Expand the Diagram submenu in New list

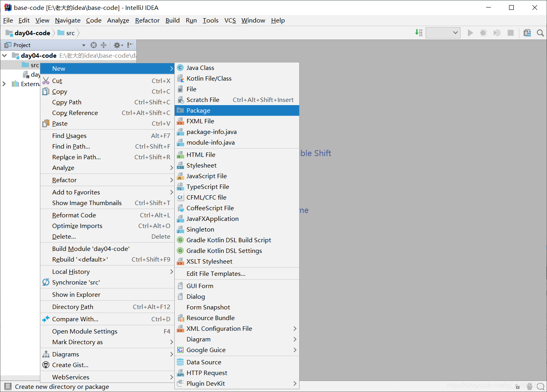[237, 339]
